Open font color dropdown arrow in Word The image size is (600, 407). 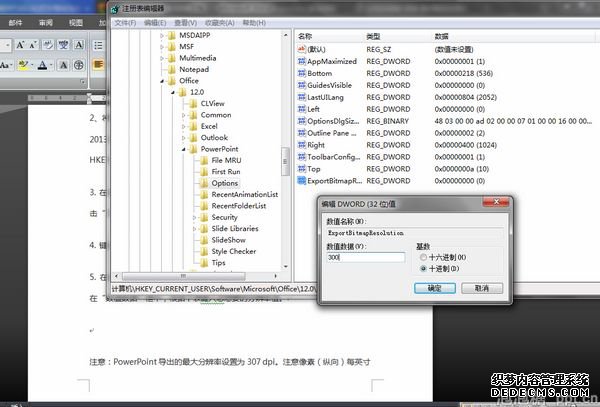tap(51, 65)
